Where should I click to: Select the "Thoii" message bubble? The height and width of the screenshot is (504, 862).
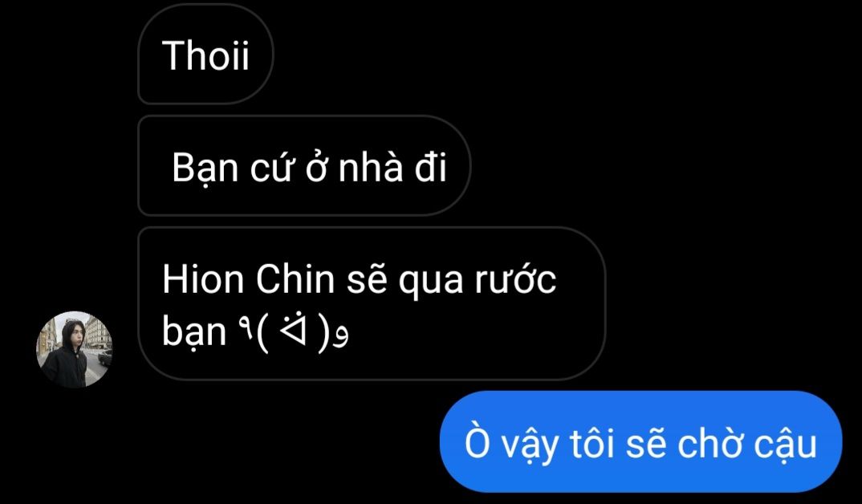(205, 53)
